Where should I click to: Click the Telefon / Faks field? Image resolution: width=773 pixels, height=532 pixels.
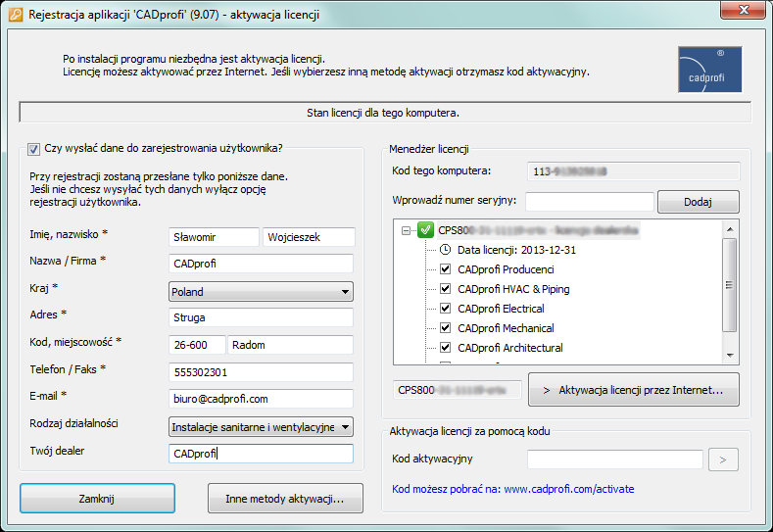(261, 372)
